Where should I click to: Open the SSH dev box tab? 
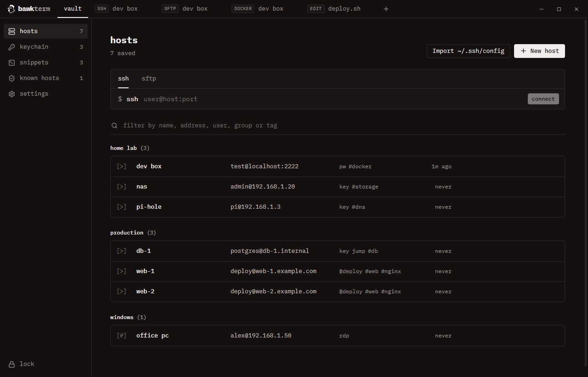(x=116, y=9)
